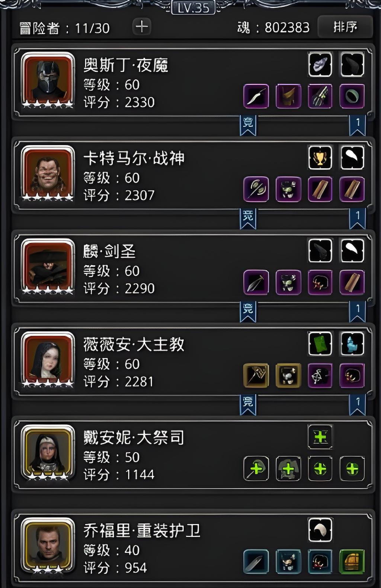Click 薇薇安·大主教's green book item
This screenshot has height=588, width=381.
320,344
